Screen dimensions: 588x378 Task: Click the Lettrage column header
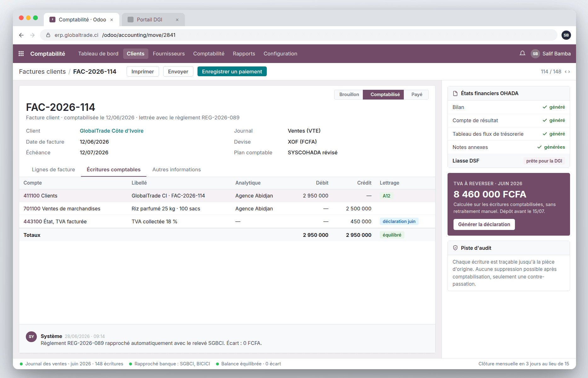pos(390,183)
